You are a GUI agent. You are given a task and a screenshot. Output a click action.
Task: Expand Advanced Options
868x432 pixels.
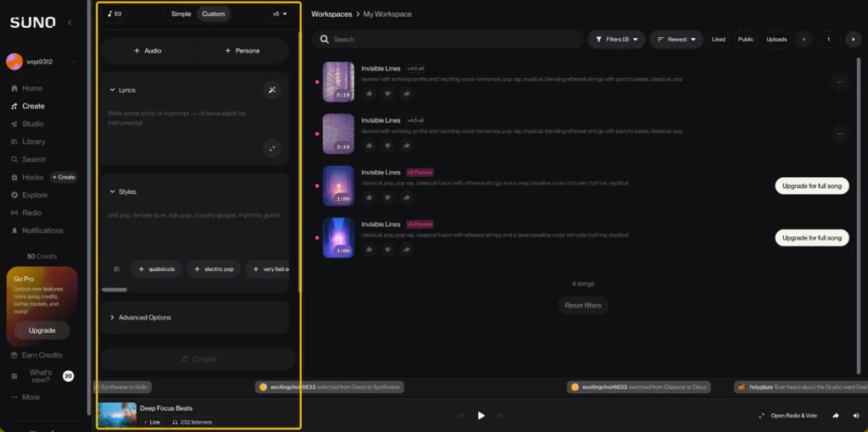pos(195,318)
